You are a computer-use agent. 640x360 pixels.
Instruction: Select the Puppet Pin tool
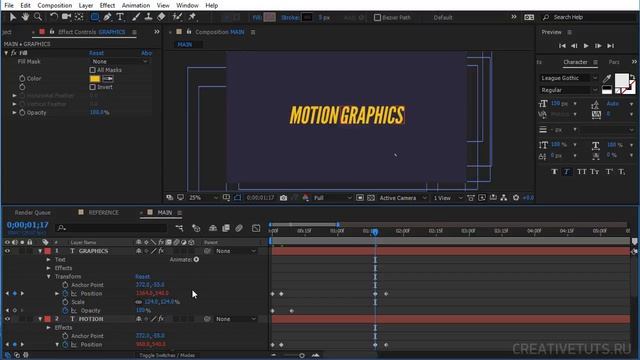click(192, 17)
